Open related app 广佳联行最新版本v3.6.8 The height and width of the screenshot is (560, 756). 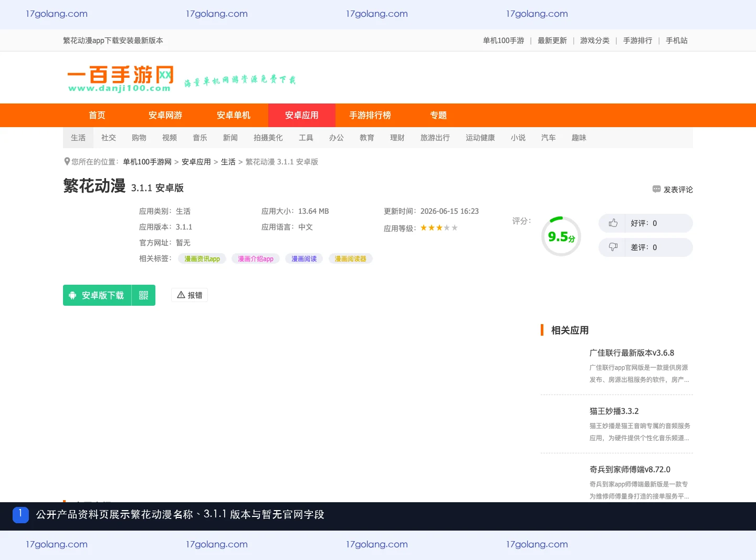(x=632, y=353)
